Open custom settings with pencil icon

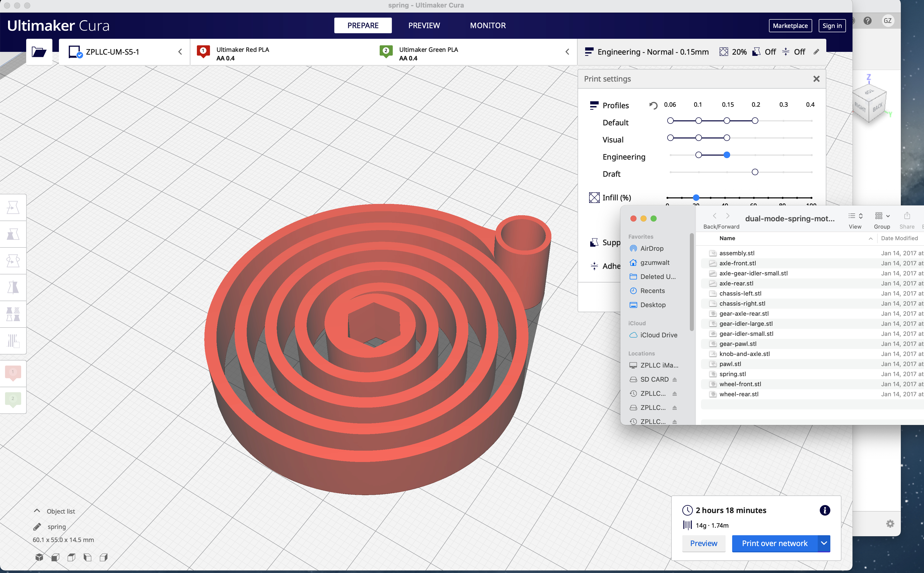(816, 52)
